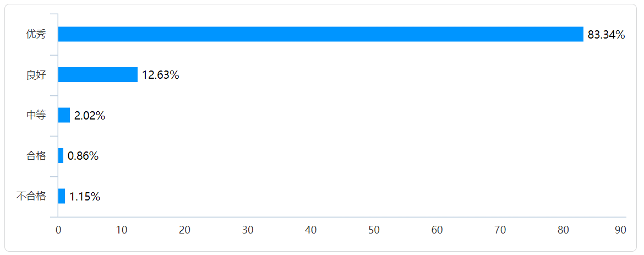Screen dimensions: 644x255
Task: Select the 50 tick label on the axis
Action: point(374,231)
